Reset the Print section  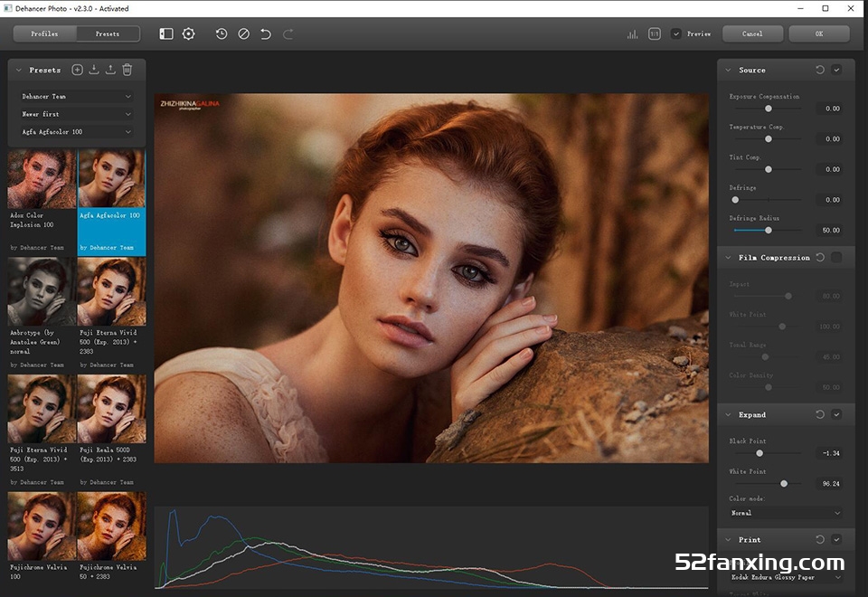point(820,539)
